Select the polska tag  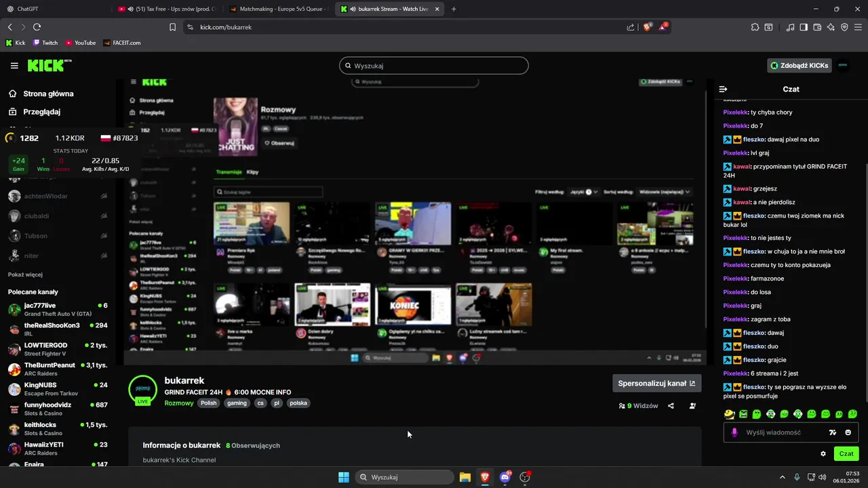298,403
